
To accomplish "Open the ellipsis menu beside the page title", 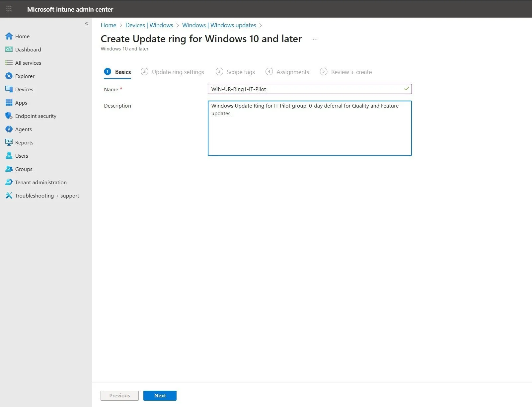I will point(315,39).
